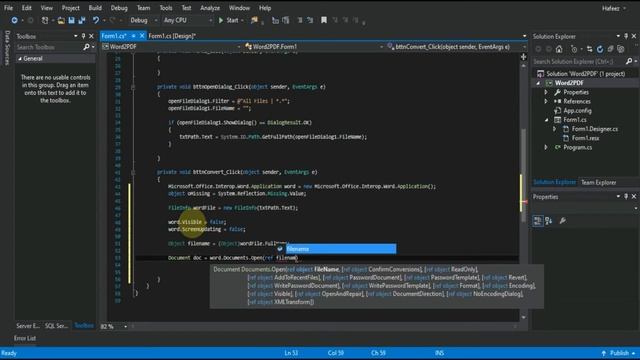640x360 pixels.
Task: Click the Save All toolbar icon
Action: pyautogui.click(x=82, y=20)
